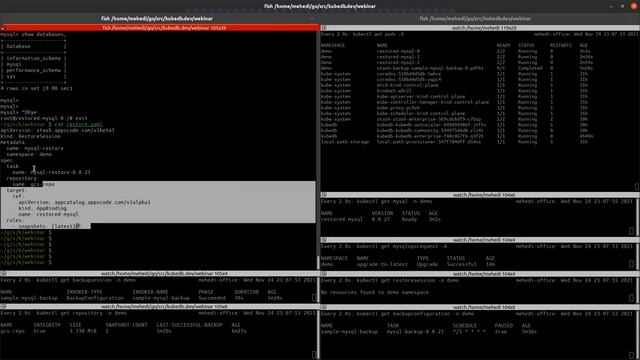The width and height of the screenshot is (640, 360).
Task: Click upgrade-to-latest ops request name
Action: tap(382, 264)
